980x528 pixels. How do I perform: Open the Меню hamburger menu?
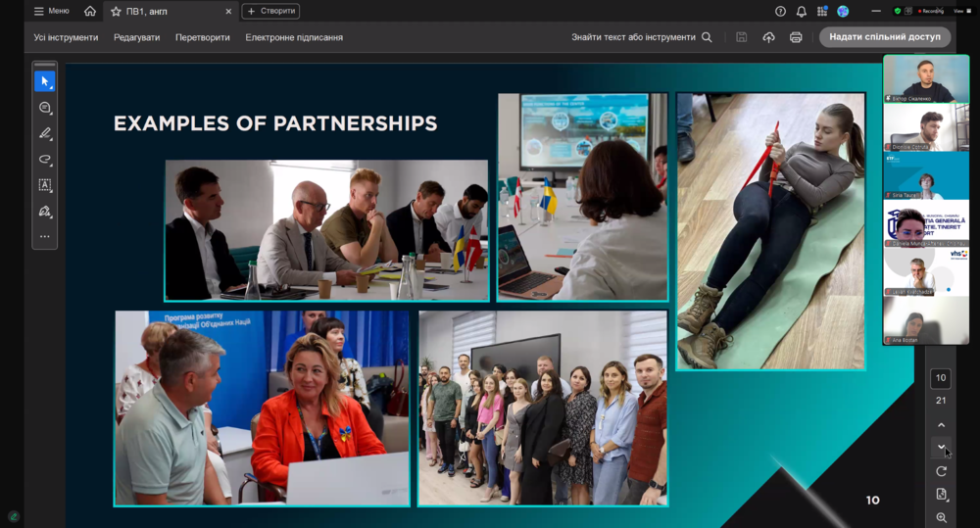(51, 12)
